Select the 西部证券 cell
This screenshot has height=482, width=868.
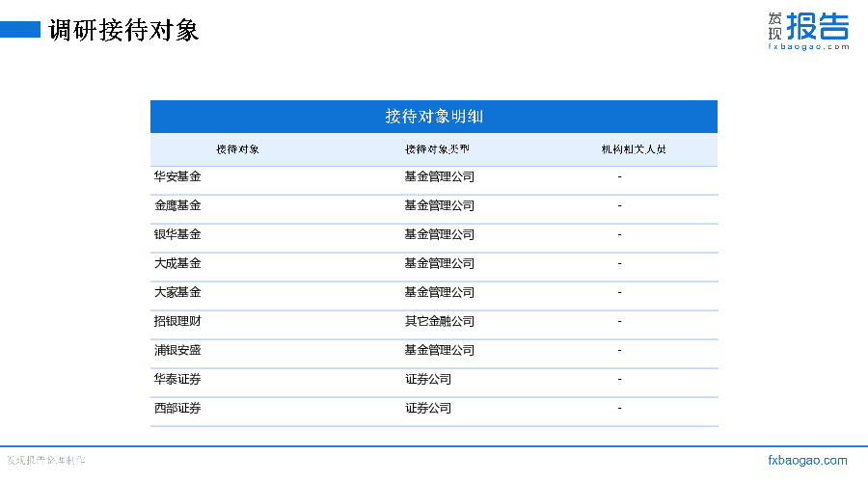177,408
